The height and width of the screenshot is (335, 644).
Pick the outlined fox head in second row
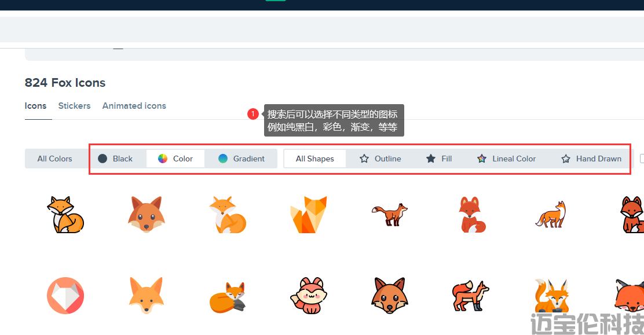click(x=390, y=296)
